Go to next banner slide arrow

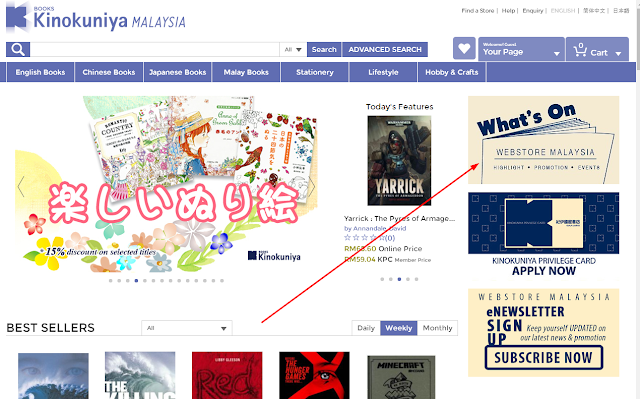tap(312, 187)
